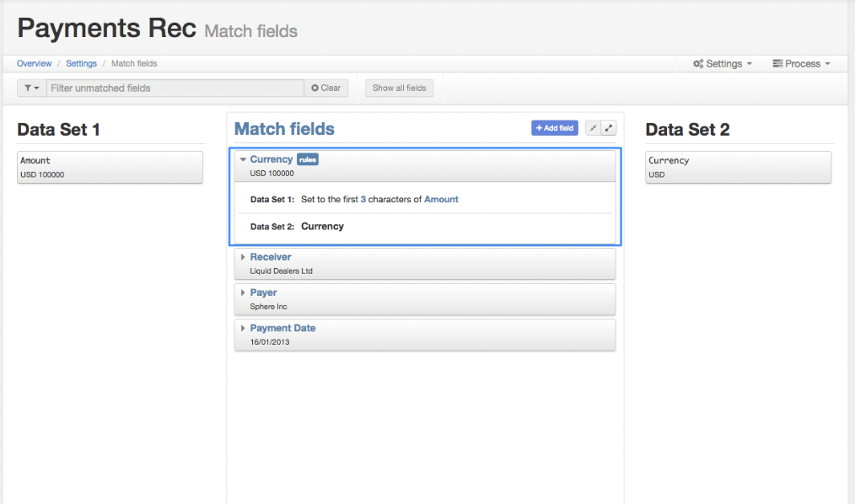The width and height of the screenshot is (855, 504).
Task: Click the Add field button
Action: pos(555,128)
